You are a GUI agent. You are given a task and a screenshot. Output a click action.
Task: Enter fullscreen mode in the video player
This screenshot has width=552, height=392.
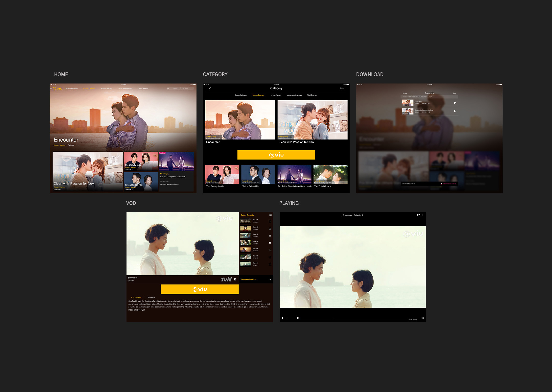[x=423, y=318]
